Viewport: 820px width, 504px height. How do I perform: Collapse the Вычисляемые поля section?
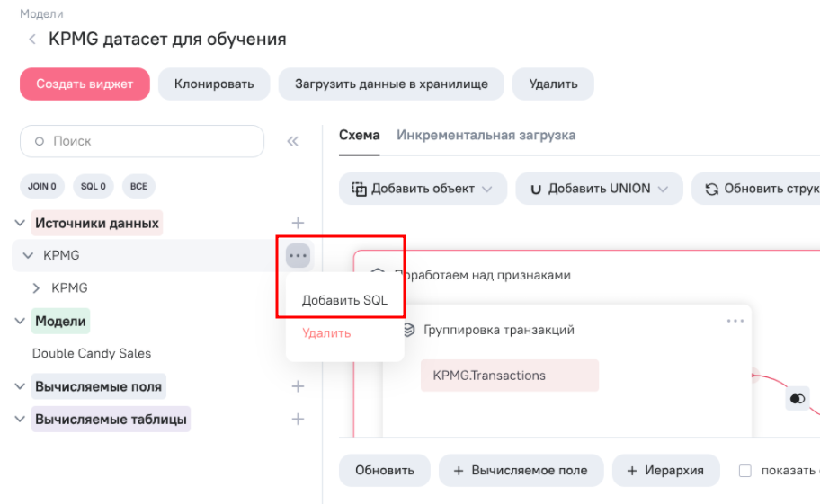pos(20,386)
